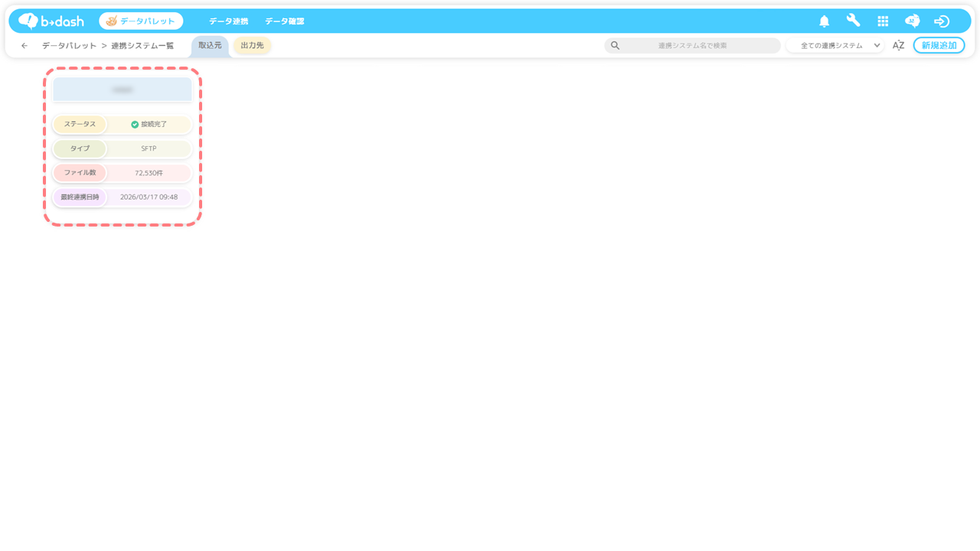Screen dimensions: 980x551
Task: Open the データパレット module selector
Action: pyautogui.click(x=141, y=21)
